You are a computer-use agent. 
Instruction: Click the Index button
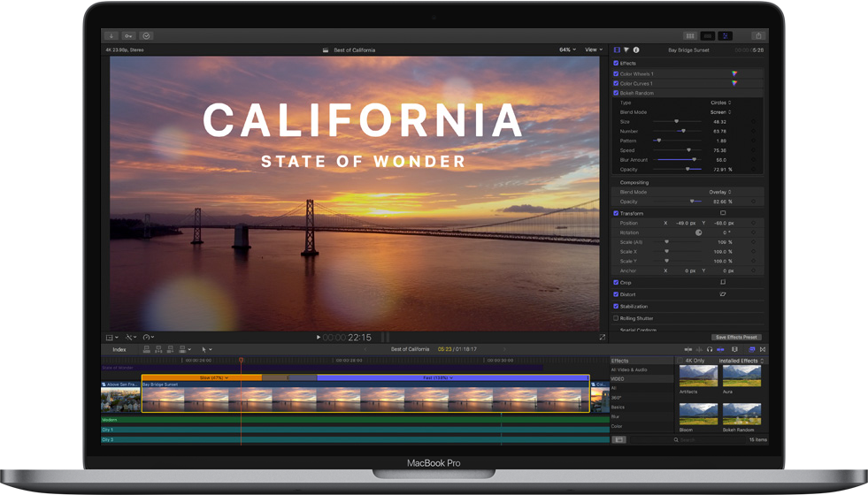tap(119, 349)
